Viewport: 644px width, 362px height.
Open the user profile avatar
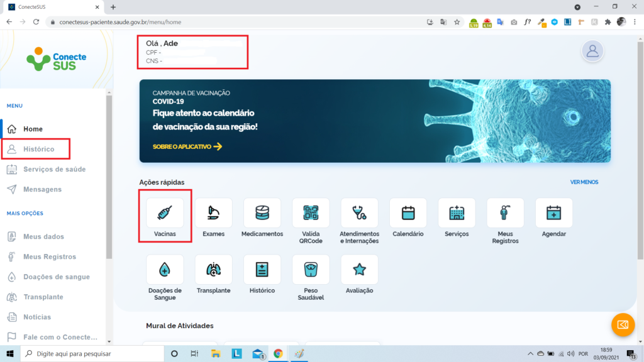tap(592, 52)
